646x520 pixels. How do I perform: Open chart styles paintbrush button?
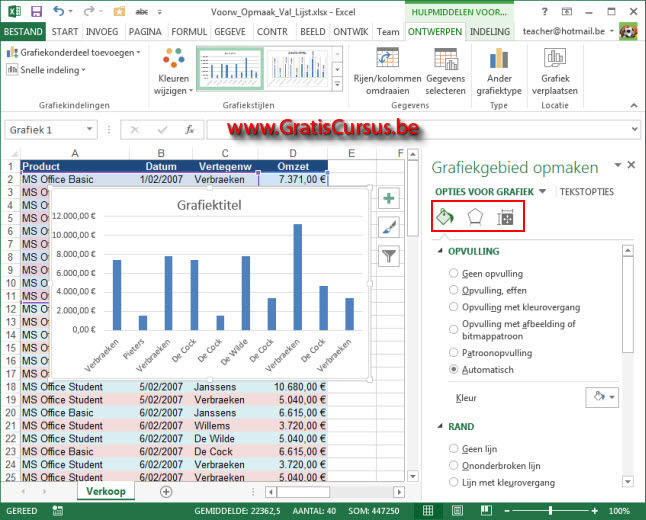point(389,227)
